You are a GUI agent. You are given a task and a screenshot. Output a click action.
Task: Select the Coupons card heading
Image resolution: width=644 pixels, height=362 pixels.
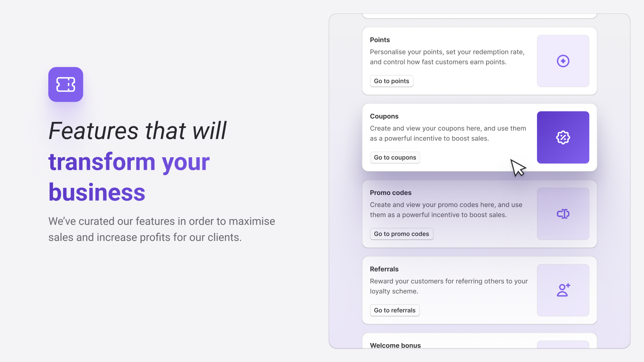384,116
